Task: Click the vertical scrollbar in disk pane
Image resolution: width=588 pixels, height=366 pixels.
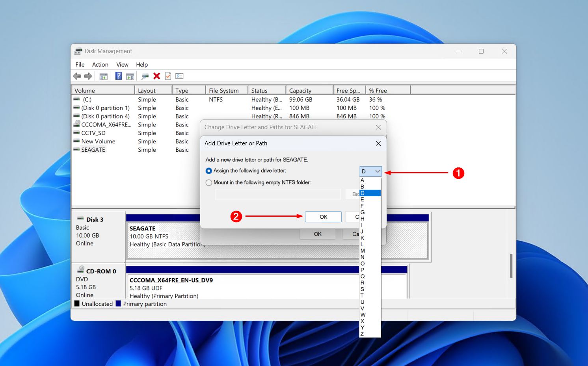Action: (x=511, y=266)
